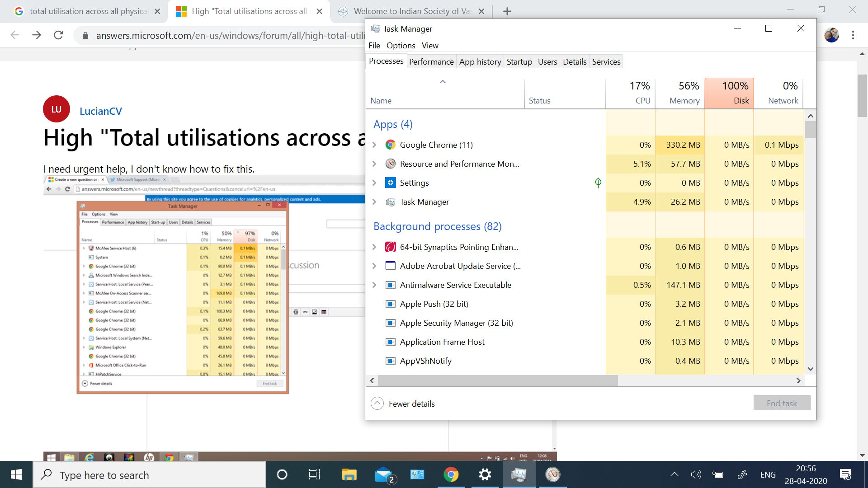Sort processes by Memory column

(680, 93)
